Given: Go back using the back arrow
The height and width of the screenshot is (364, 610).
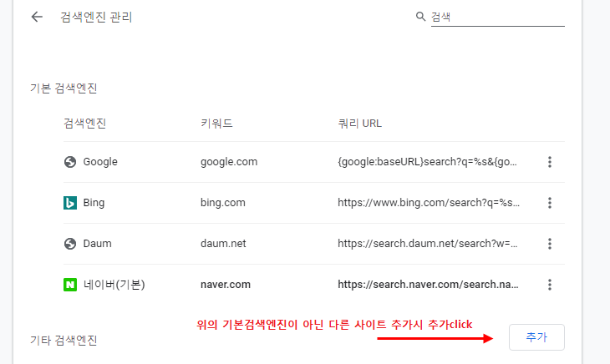Looking at the screenshot, I should point(37,17).
